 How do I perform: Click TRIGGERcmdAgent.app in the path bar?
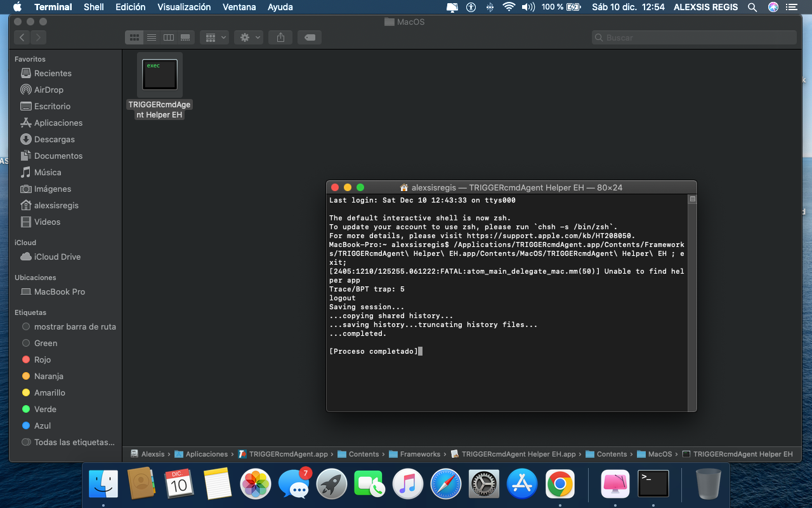(283, 454)
